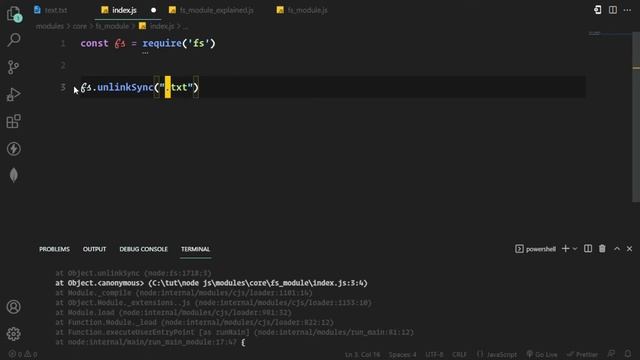Click core breadcrumb segment

click(80, 26)
